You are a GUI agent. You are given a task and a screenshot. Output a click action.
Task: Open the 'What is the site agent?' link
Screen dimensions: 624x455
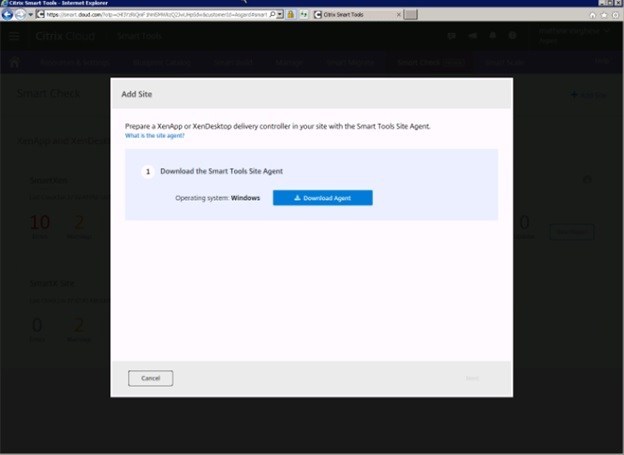155,136
